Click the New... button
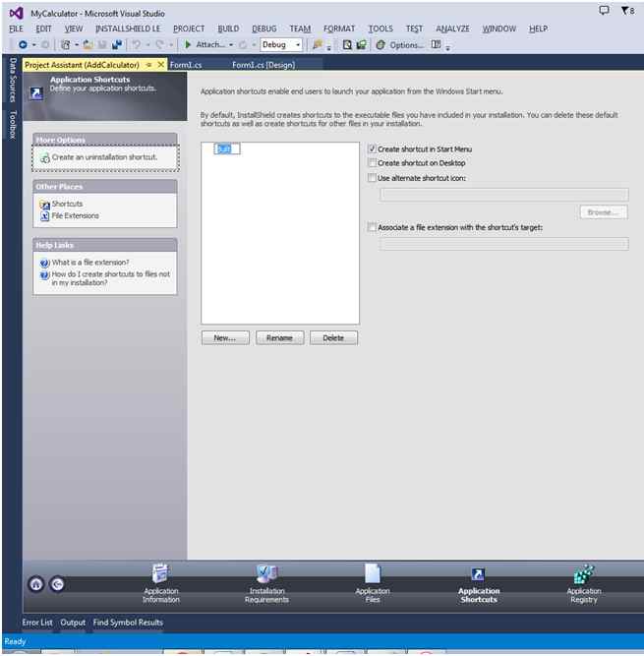 point(225,338)
